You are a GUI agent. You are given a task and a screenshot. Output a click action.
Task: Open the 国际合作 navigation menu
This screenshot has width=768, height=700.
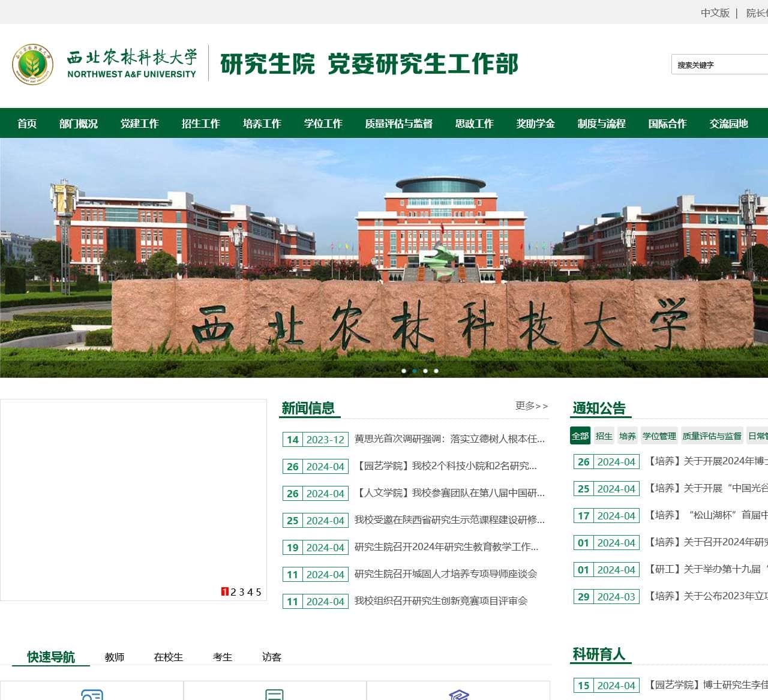(x=668, y=124)
